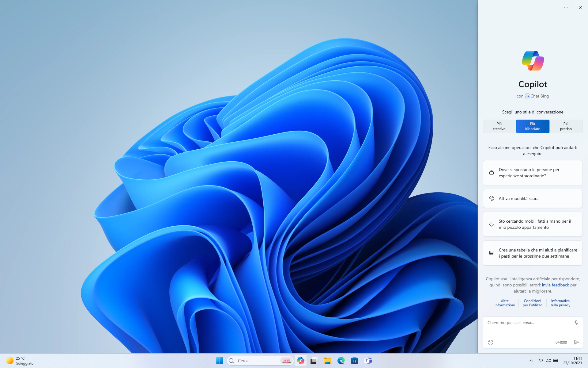Select the microphone input icon
The image size is (588, 368).
pyautogui.click(x=576, y=323)
